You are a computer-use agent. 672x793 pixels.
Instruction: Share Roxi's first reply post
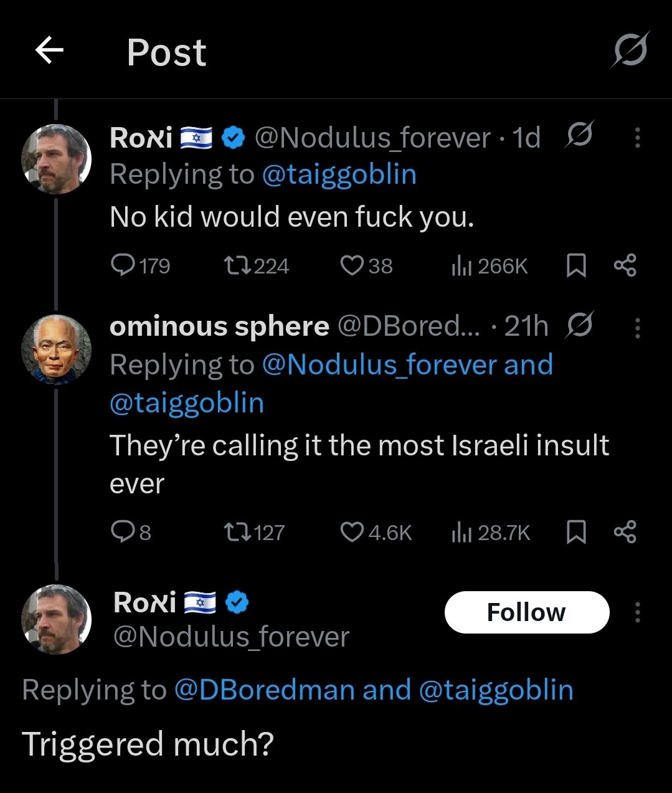[625, 266]
